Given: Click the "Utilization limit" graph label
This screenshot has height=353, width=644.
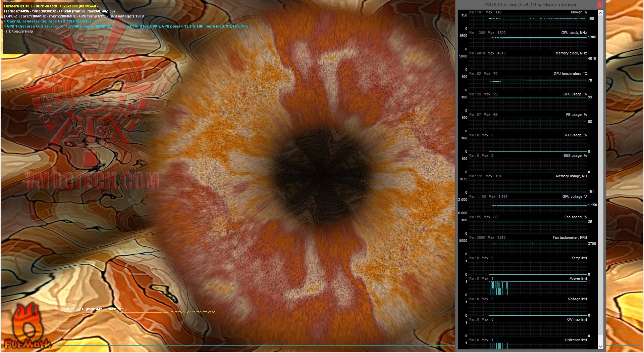Looking at the screenshot, I should (576, 340).
